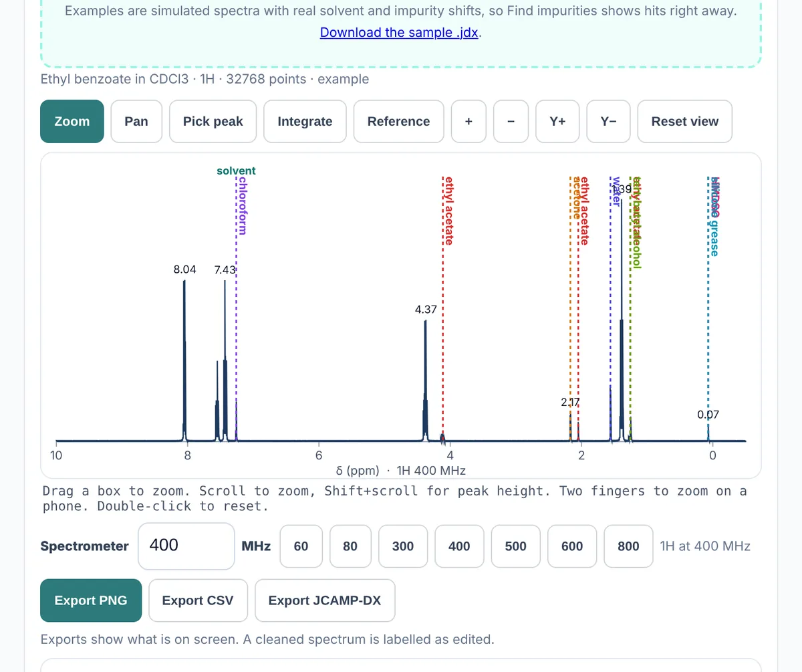Screen dimensions: 802x672
Task: Set spectrometer to 300 MHz
Action: [403, 546]
